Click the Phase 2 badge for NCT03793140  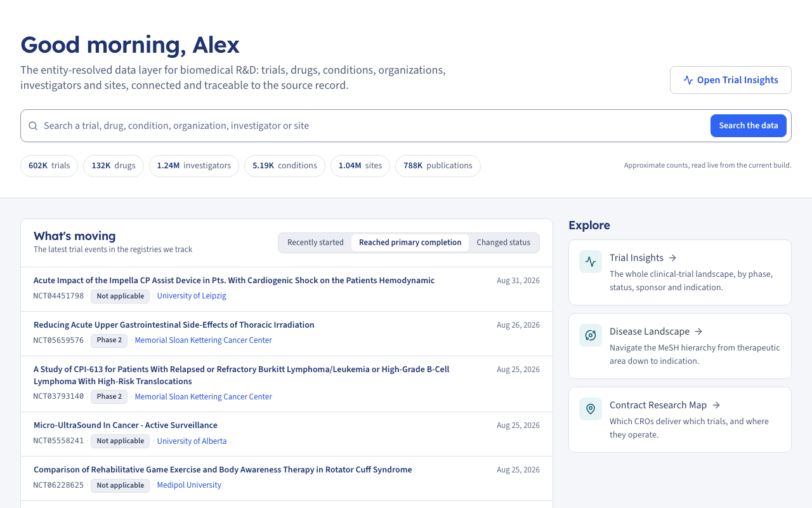pyautogui.click(x=109, y=397)
